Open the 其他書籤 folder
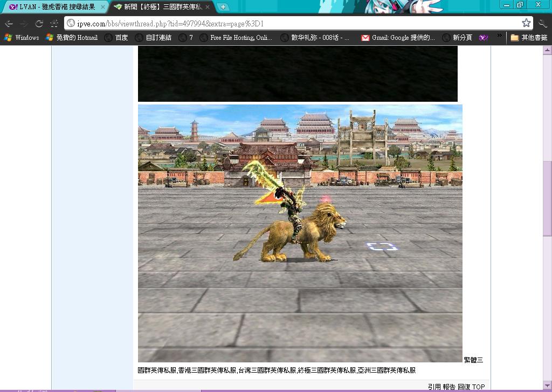Image resolution: width=552 pixels, height=392 pixels. click(529, 37)
